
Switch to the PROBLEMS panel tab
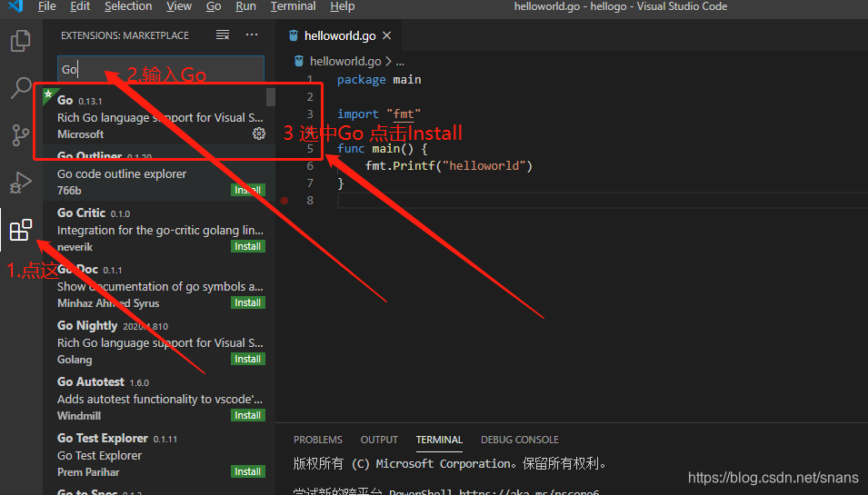click(318, 440)
